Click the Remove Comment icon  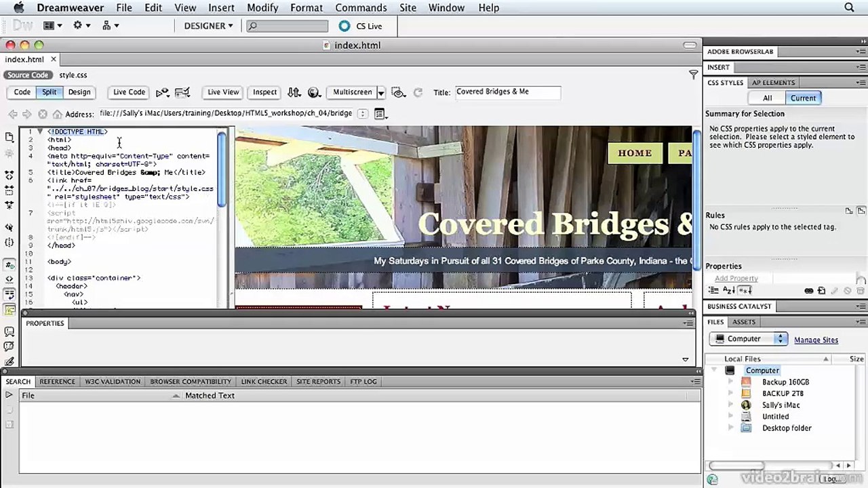pos(9,347)
